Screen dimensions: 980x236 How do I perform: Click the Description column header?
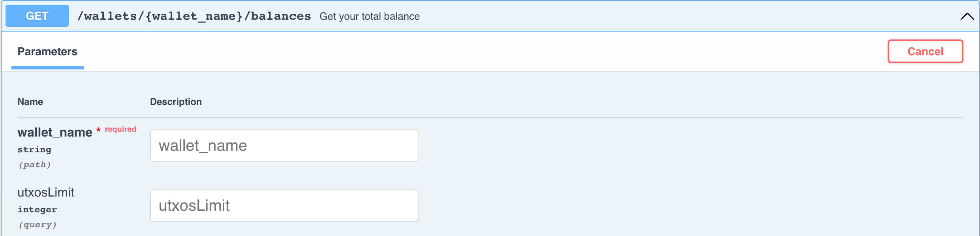176,102
